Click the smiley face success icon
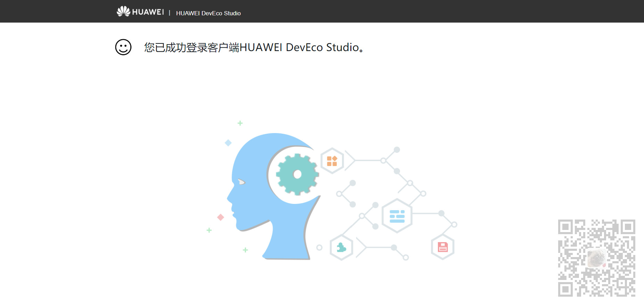 pos(123,47)
